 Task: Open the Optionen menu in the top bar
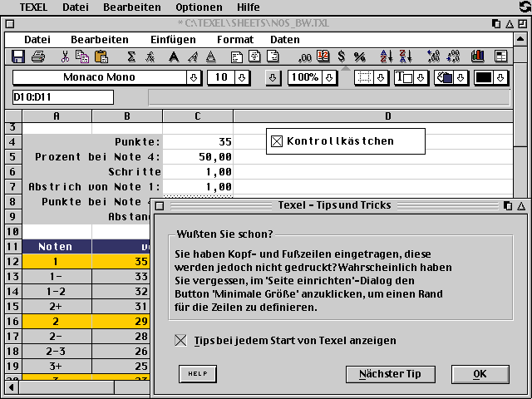click(199, 7)
